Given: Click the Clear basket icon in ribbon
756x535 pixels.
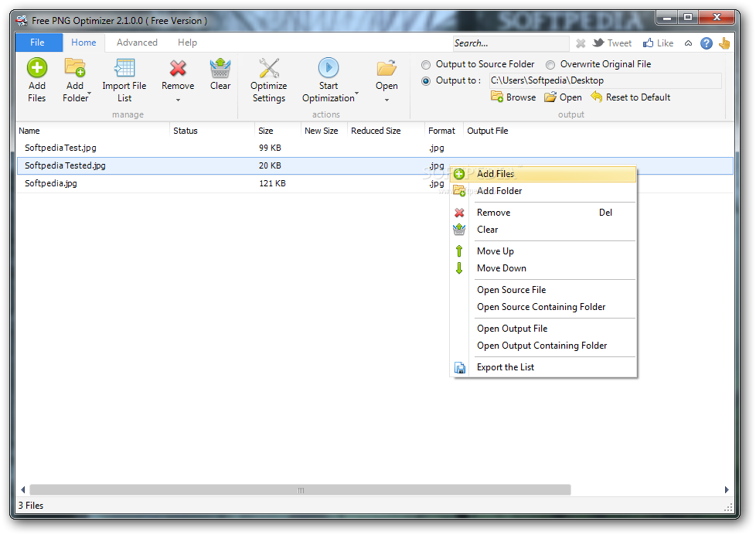Looking at the screenshot, I should 220,67.
